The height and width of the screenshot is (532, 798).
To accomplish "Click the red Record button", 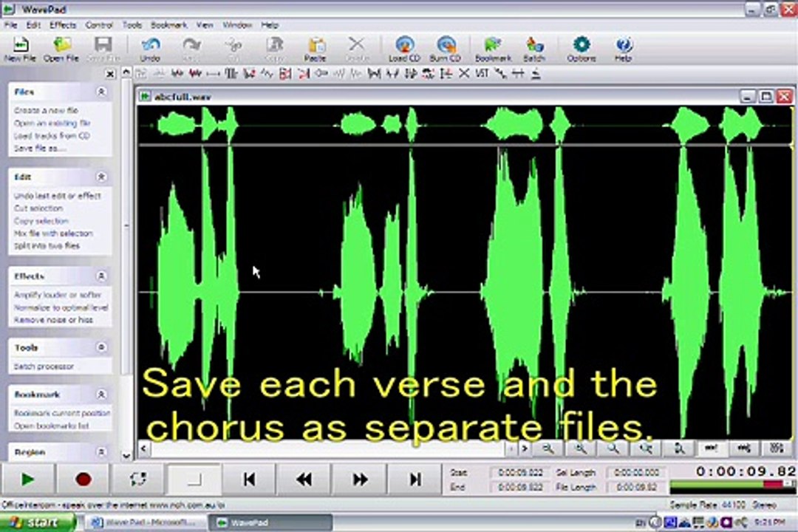I will click(83, 479).
